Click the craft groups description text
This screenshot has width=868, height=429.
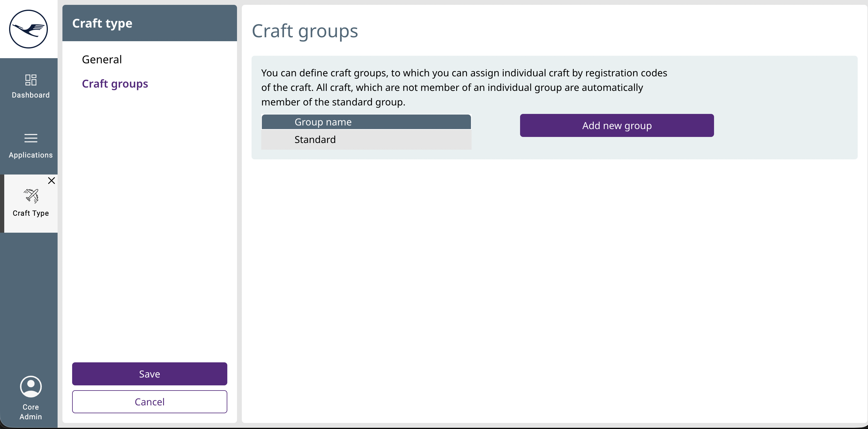tap(464, 87)
